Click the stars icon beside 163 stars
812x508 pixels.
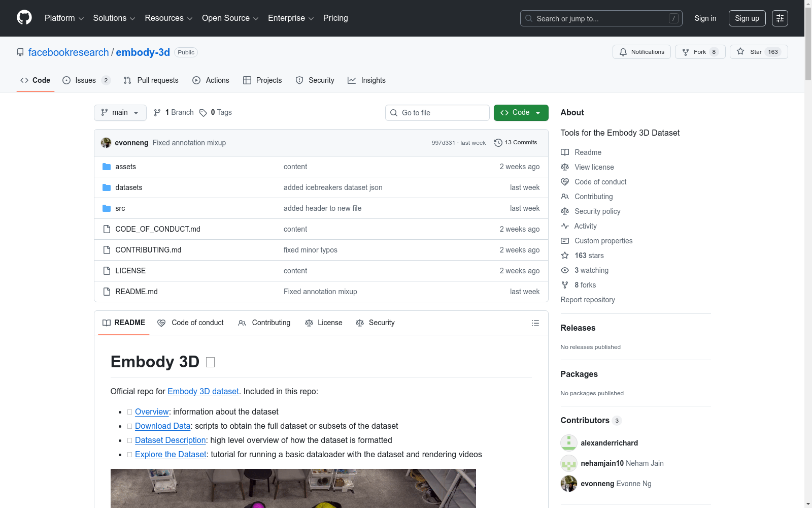565,256
